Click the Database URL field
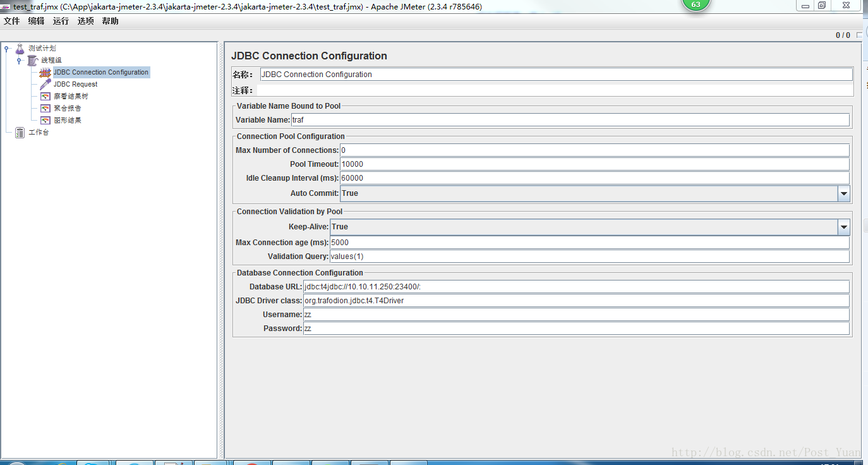Viewport: 868px width, 465px height. coord(576,287)
